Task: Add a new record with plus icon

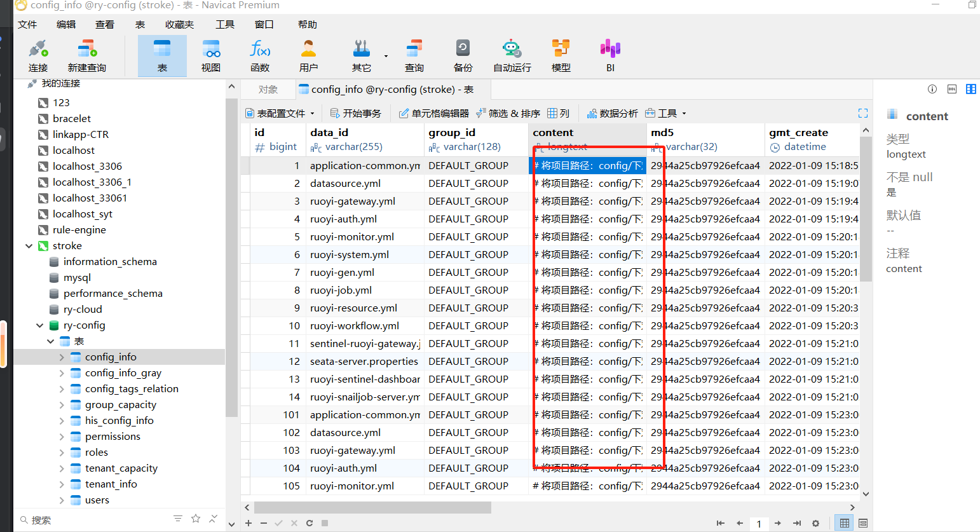Action: (248, 523)
